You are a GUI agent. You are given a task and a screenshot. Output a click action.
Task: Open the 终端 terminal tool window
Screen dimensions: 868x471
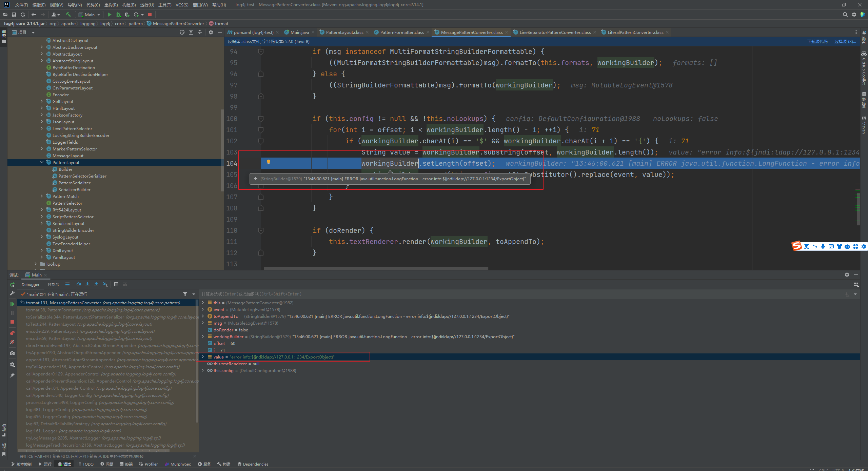[x=126, y=464]
